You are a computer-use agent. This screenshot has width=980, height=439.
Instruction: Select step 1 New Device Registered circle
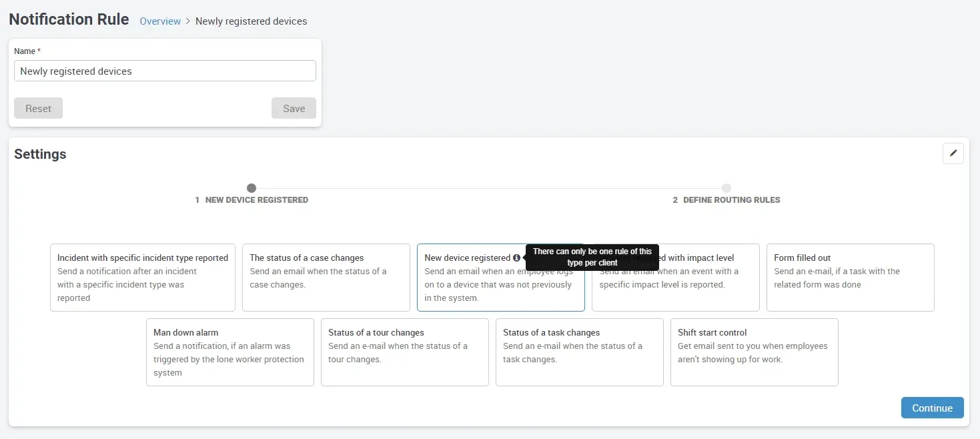pyautogui.click(x=252, y=187)
